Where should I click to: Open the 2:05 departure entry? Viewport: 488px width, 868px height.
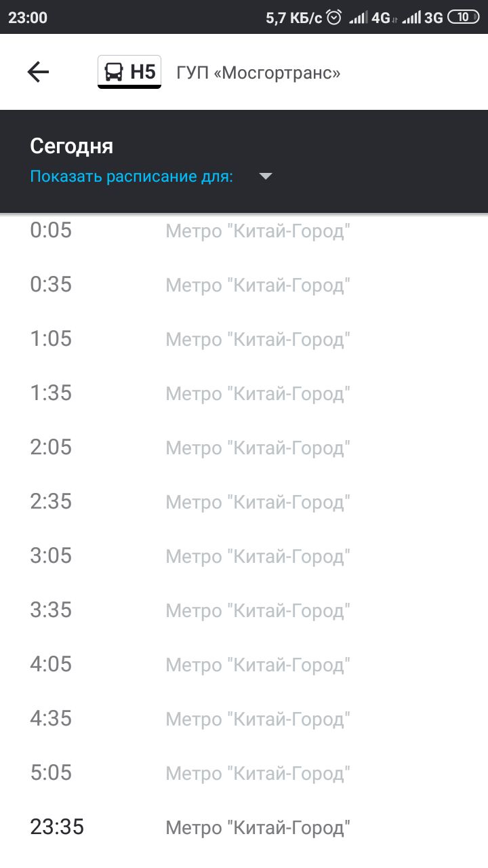click(x=244, y=448)
